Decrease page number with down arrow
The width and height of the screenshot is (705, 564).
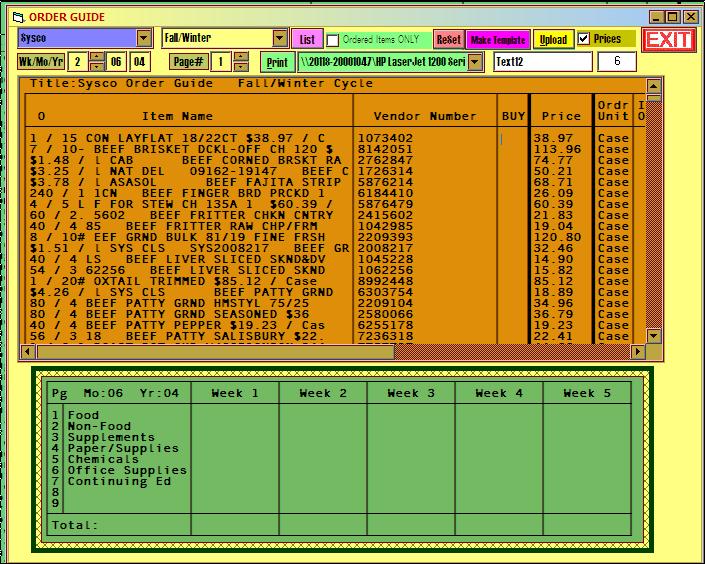pyautogui.click(x=241, y=67)
